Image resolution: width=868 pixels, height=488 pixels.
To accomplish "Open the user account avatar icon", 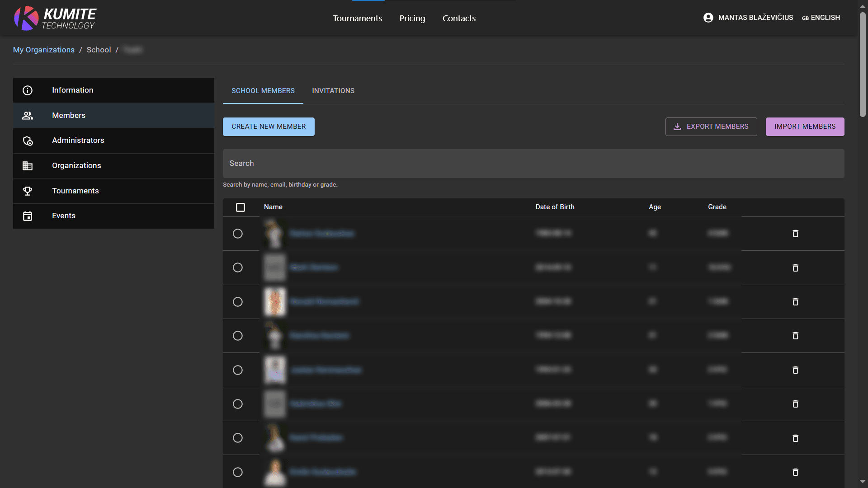I will click(x=708, y=18).
